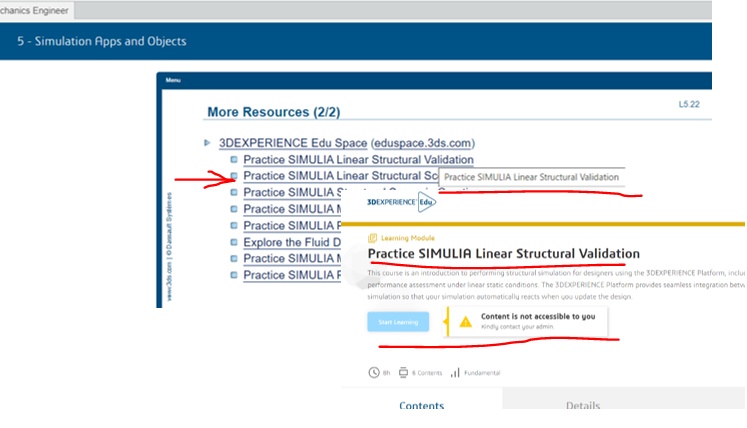Open the Menu in the slide header
This screenshot has width=747, height=428.
pyautogui.click(x=173, y=80)
